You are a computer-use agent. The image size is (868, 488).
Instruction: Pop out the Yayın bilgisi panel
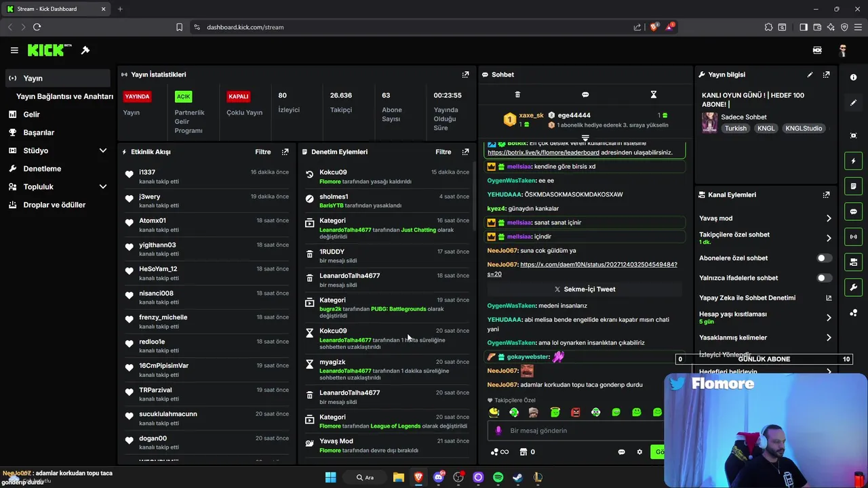coord(826,75)
